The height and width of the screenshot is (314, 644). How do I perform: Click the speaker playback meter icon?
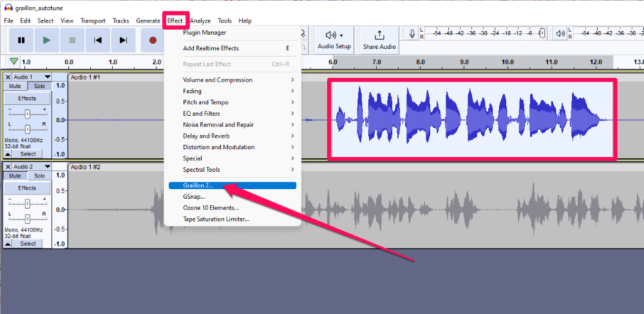click(560, 34)
